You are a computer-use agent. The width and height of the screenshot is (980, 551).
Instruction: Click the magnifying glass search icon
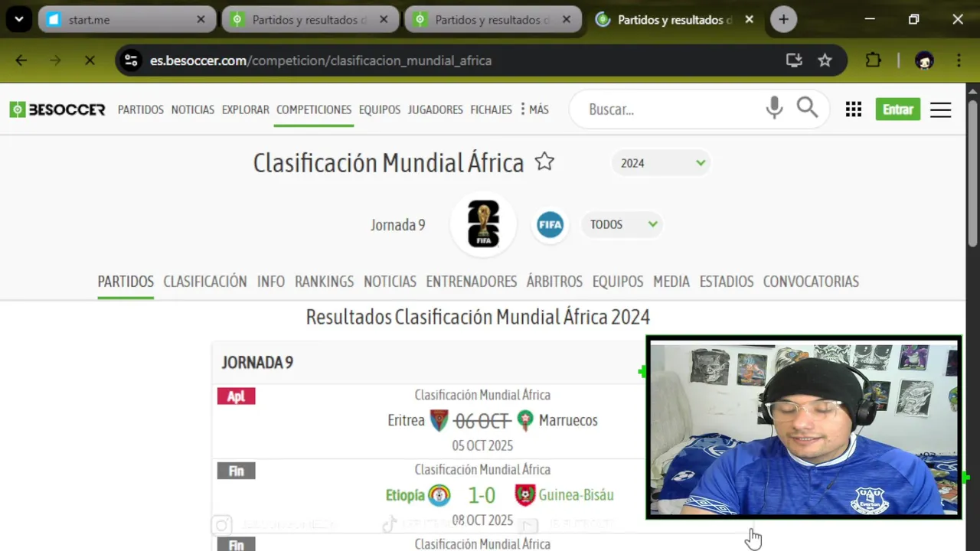point(807,108)
